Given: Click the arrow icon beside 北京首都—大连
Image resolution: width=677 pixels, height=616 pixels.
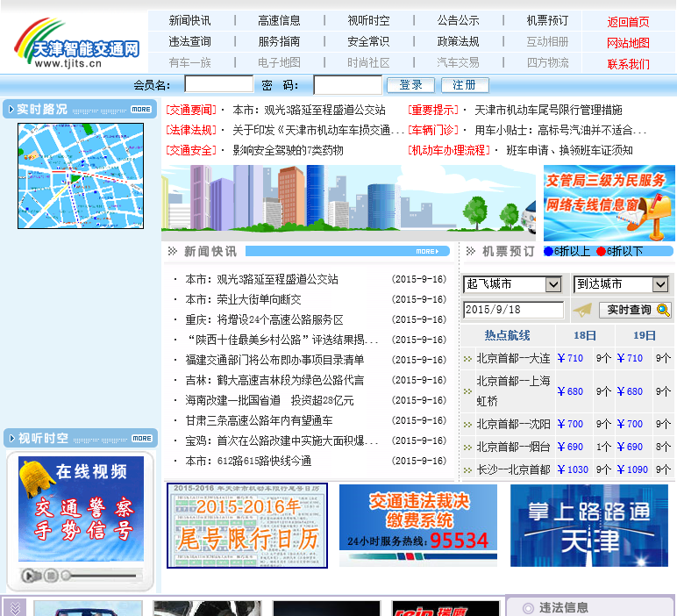Looking at the screenshot, I should coord(467,359).
